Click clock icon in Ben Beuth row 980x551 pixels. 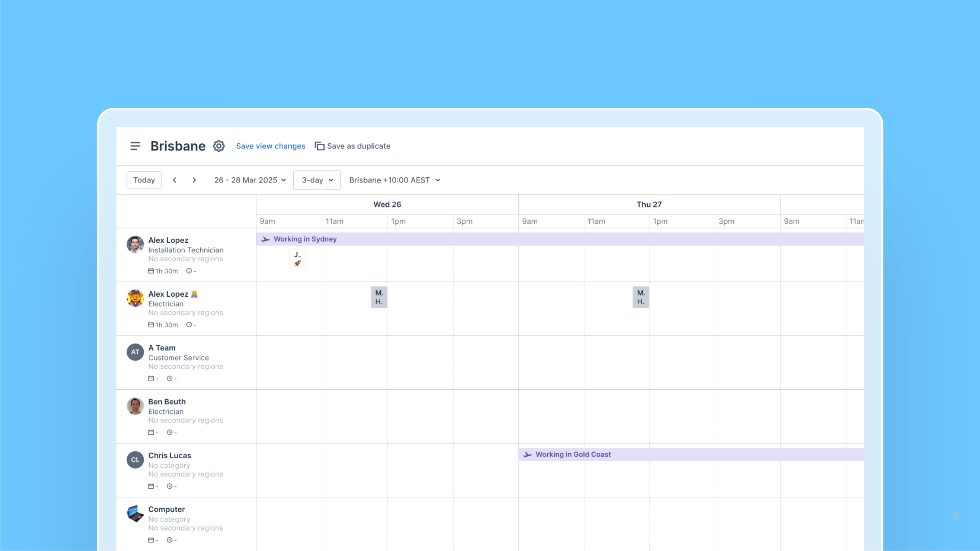[170, 432]
